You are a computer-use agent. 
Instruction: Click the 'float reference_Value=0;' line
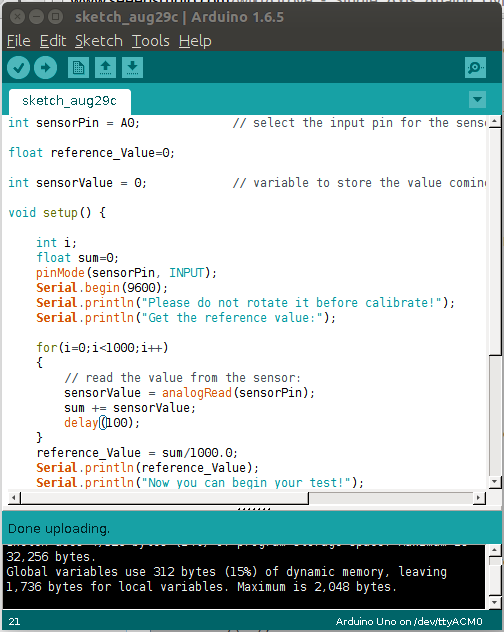coord(92,153)
